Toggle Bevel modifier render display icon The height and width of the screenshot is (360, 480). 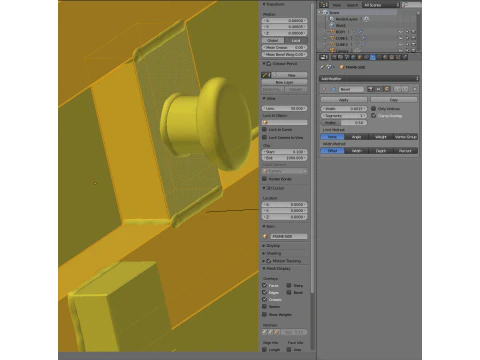[x=370, y=89]
